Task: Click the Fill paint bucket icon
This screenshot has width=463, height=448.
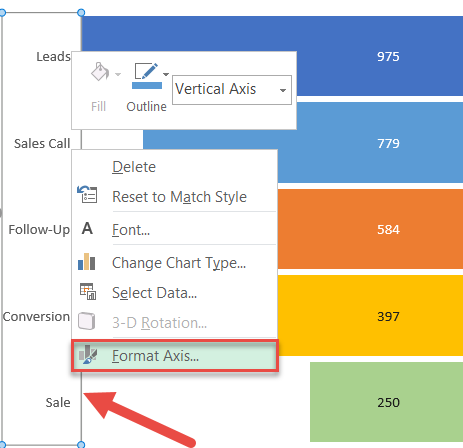Action: click(x=100, y=71)
